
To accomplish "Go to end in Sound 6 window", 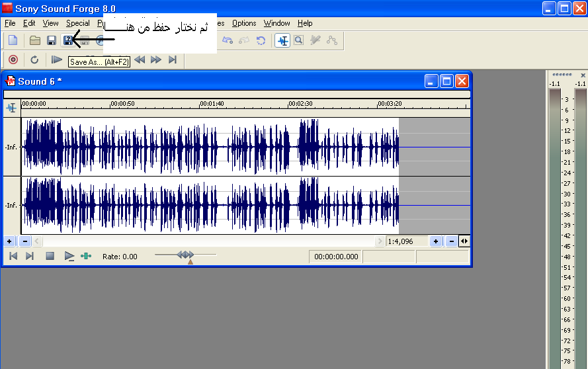I will [x=30, y=256].
